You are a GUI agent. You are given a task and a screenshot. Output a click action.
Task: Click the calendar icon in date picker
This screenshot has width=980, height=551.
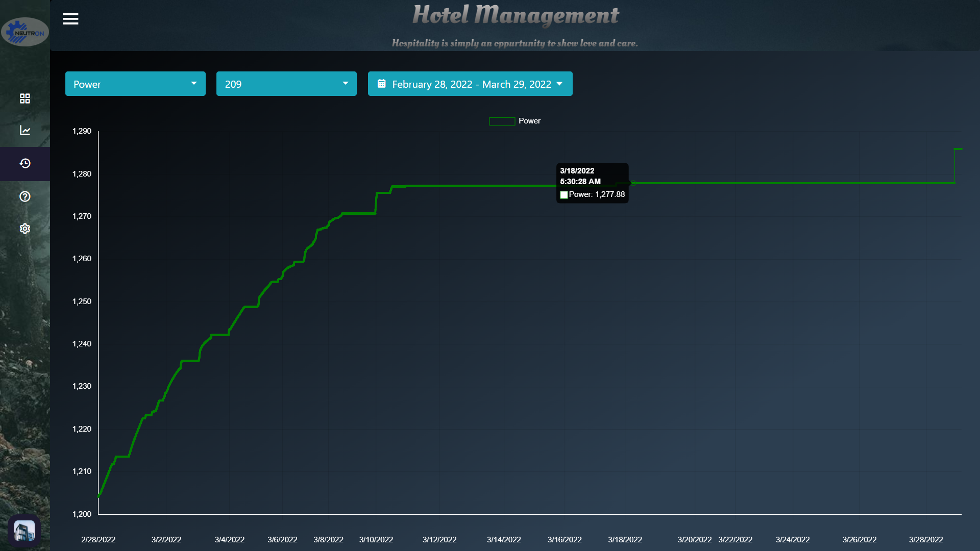(x=381, y=84)
